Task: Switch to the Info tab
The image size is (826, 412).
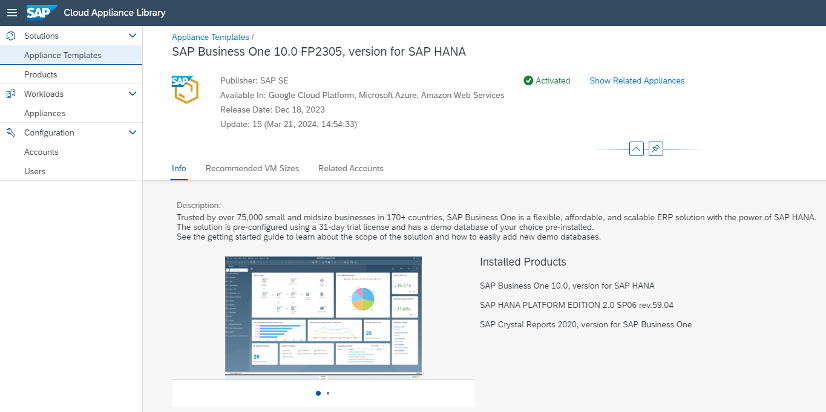Action: tap(179, 169)
